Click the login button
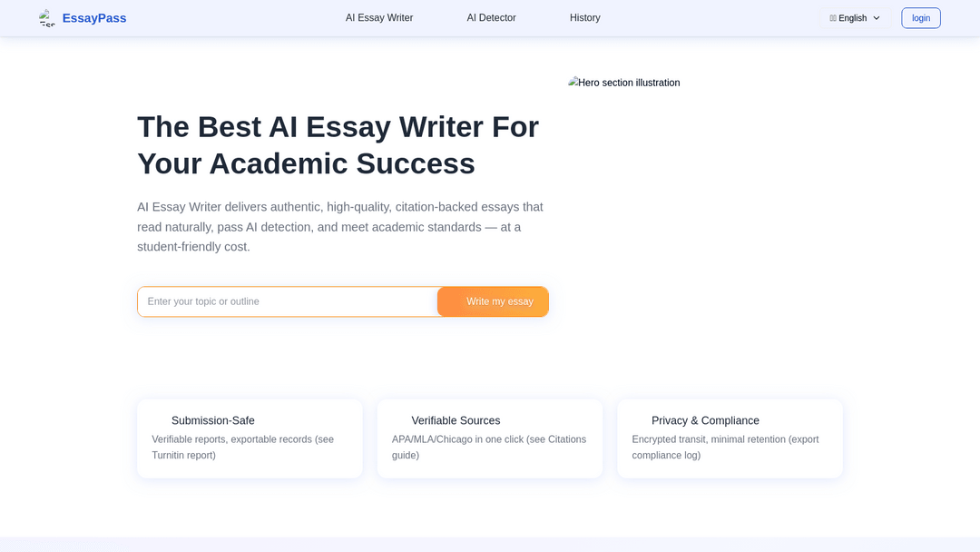Image resolution: width=980 pixels, height=552 pixels. tap(920, 17)
